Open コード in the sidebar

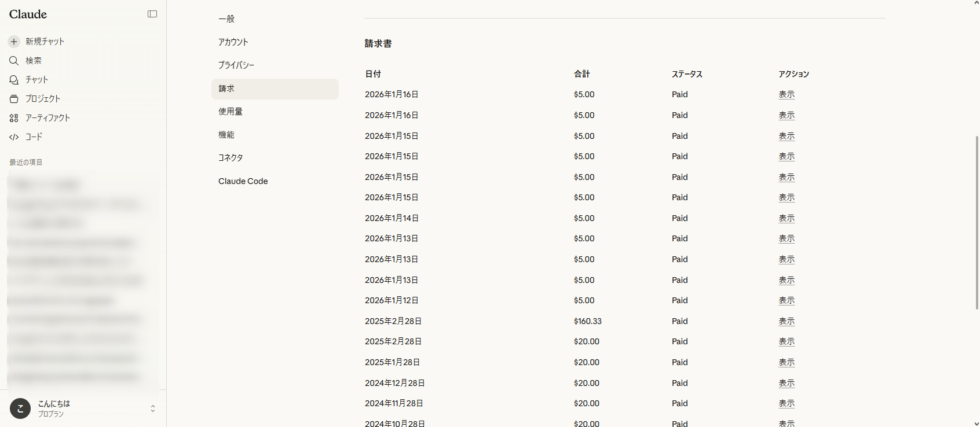click(34, 137)
